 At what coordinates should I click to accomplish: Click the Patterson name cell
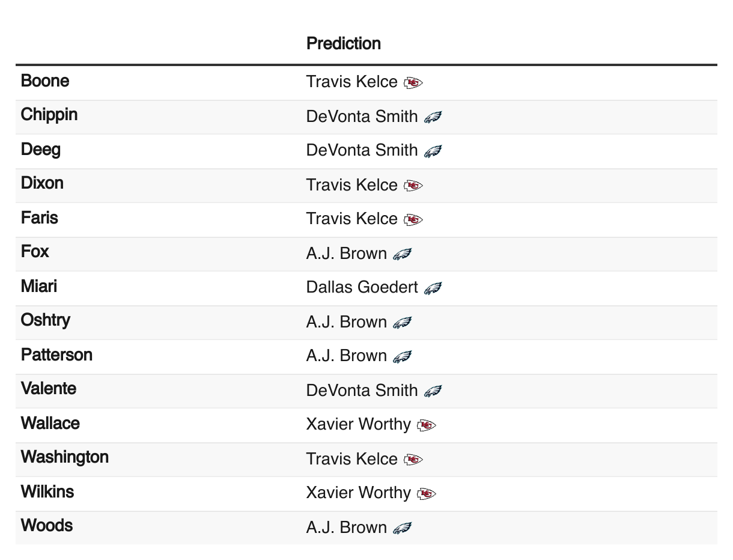[x=57, y=355]
